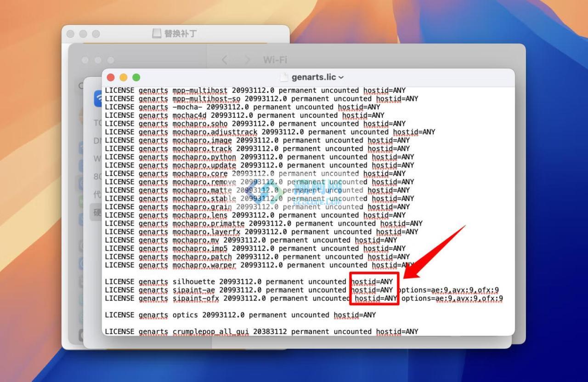Click 'mpp-multihost-so' in the license text
This screenshot has width=588, height=382.
point(206,99)
